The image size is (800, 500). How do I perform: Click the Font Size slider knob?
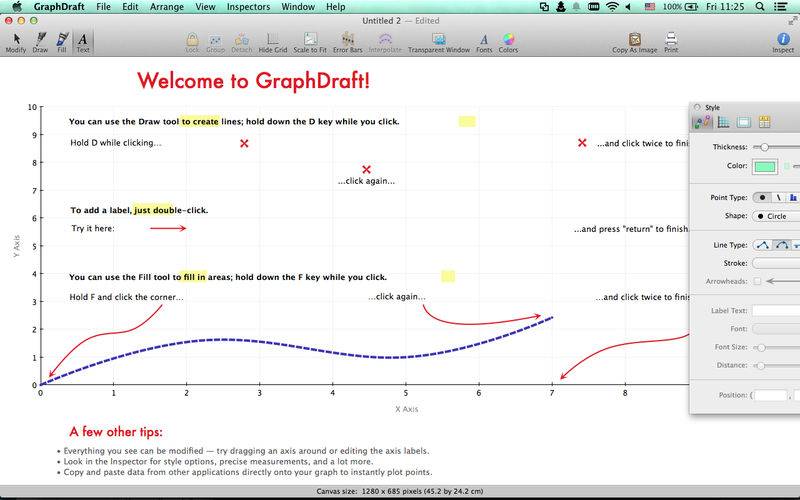tap(761, 347)
